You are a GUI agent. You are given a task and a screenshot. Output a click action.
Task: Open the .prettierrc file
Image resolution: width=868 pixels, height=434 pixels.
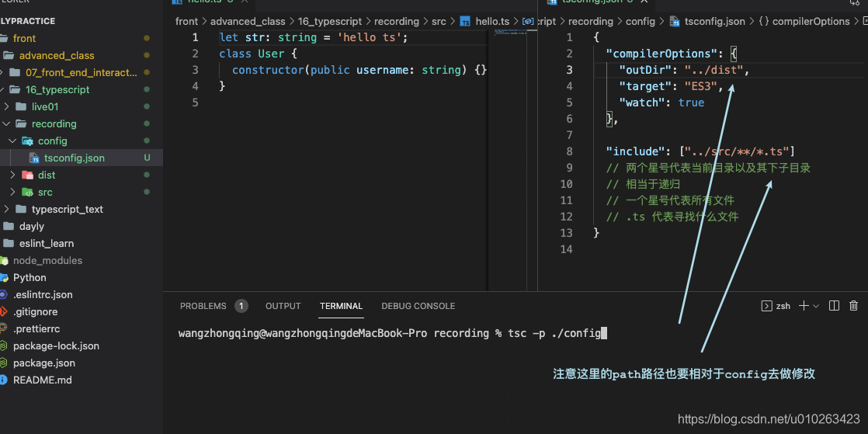click(x=36, y=329)
